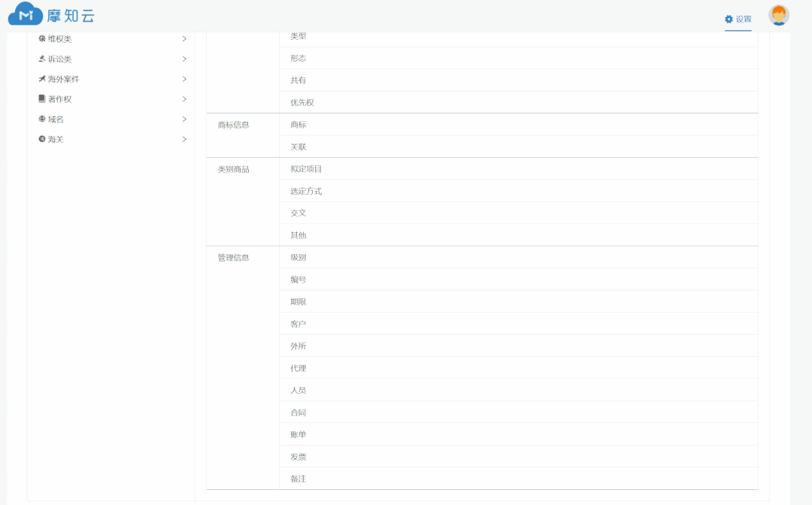Screen dimensions: 812x505
Task: Click the 类别商品 group label
Action: 234,169
